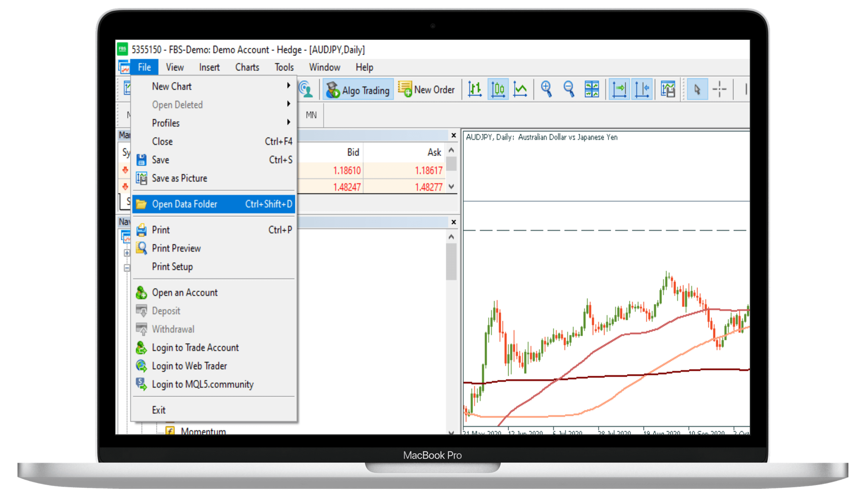The image size is (868, 502).
Task: Expand the Profiles submenu arrow
Action: coord(289,122)
